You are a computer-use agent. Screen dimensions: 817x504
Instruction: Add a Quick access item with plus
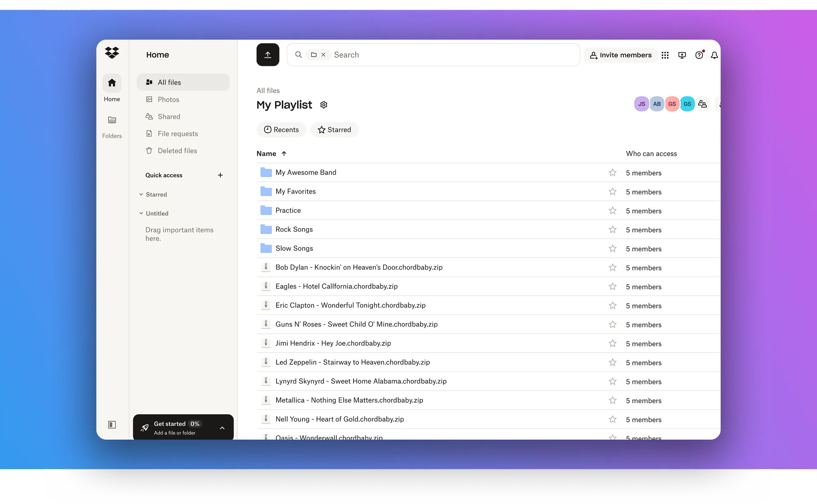220,175
